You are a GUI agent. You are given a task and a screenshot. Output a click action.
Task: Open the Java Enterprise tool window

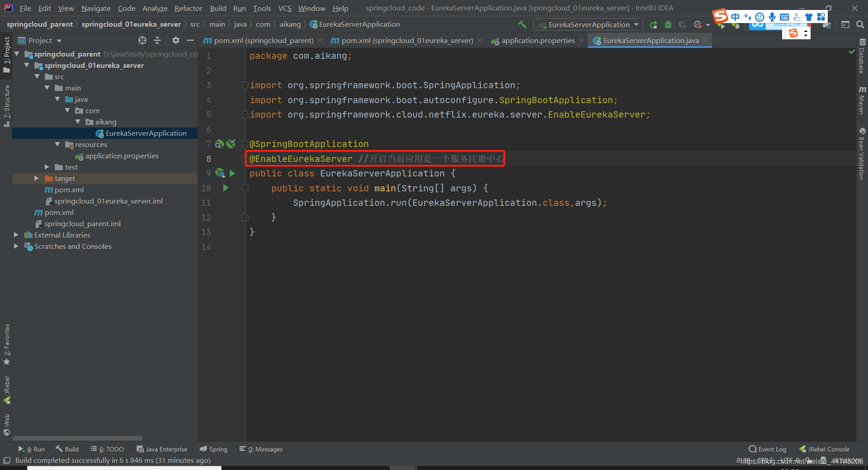[162, 449]
